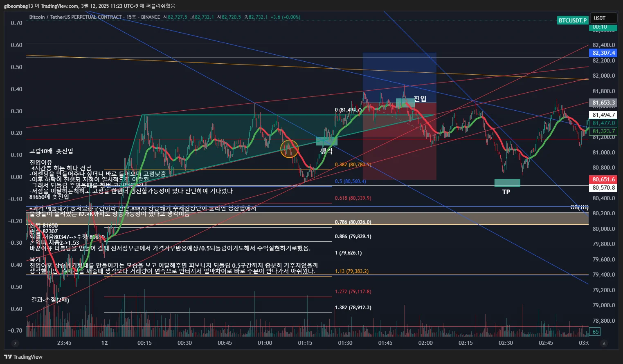
Task: Click the Z scale toggle at bottom-left
Action: (x=15, y=344)
